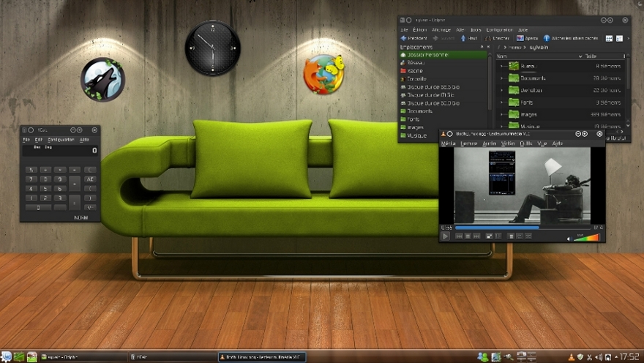This screenshot has width=644, height=363.
Task: Open the Vidéo menu in VLC
Action: point(508,143)
